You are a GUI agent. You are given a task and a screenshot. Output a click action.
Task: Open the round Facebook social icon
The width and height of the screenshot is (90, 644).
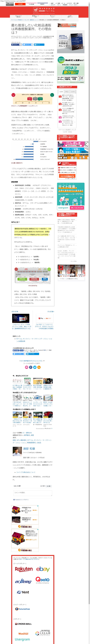click(31, 367)
